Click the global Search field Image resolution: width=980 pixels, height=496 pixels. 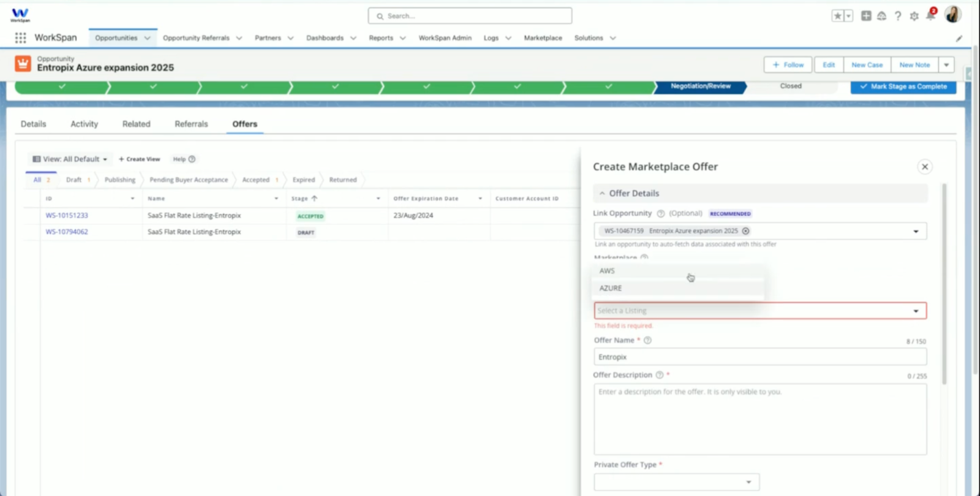pyautogui.click(x=470, y=16)
